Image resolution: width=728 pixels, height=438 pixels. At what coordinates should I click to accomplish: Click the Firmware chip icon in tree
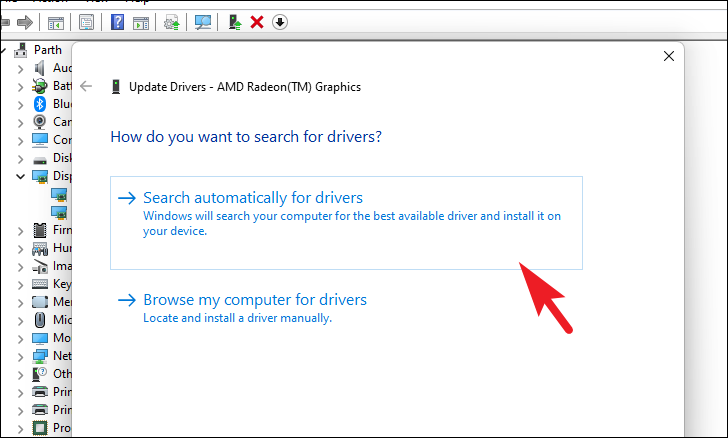pyautogui.click(x=39, y=230)
